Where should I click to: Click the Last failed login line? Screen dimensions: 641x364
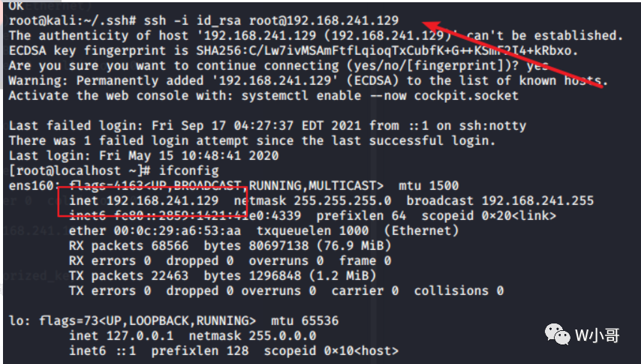point(267,125)
